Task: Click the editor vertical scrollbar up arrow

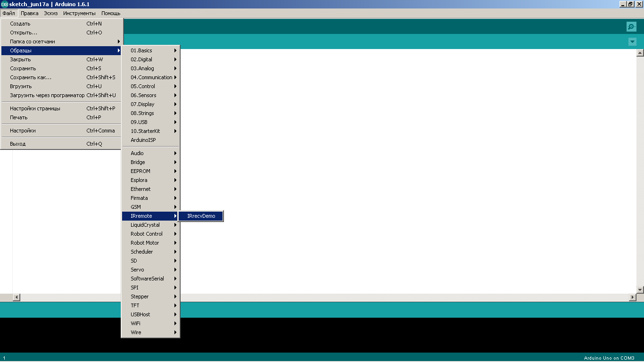Action: [640, 53]
